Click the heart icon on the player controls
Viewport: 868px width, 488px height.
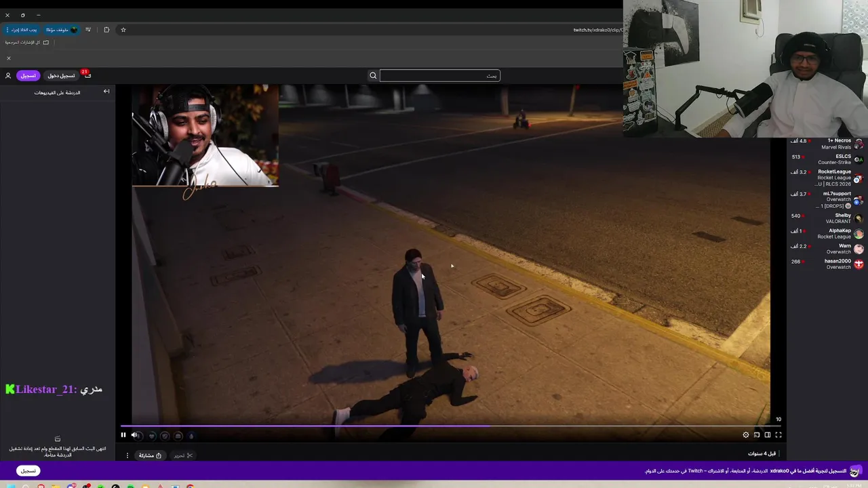152,436
